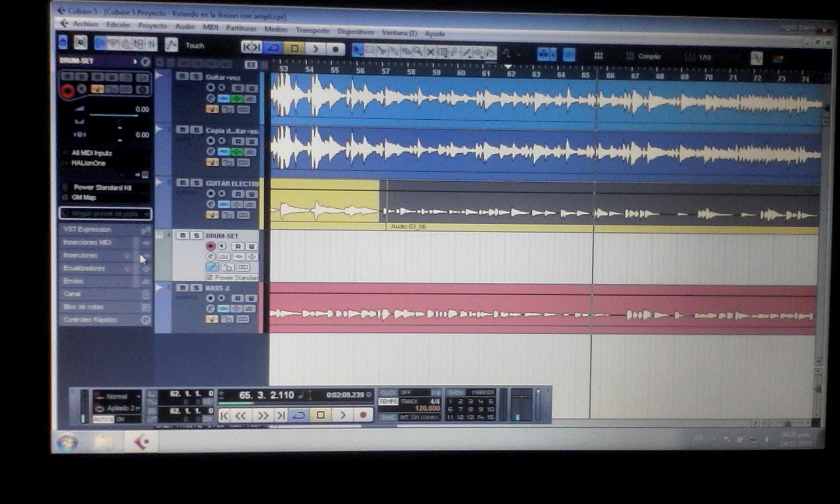Activate the Zoom magnifier tool
Image resolution: width=840 pixels, height=504 pixels.
coord(418,51)
